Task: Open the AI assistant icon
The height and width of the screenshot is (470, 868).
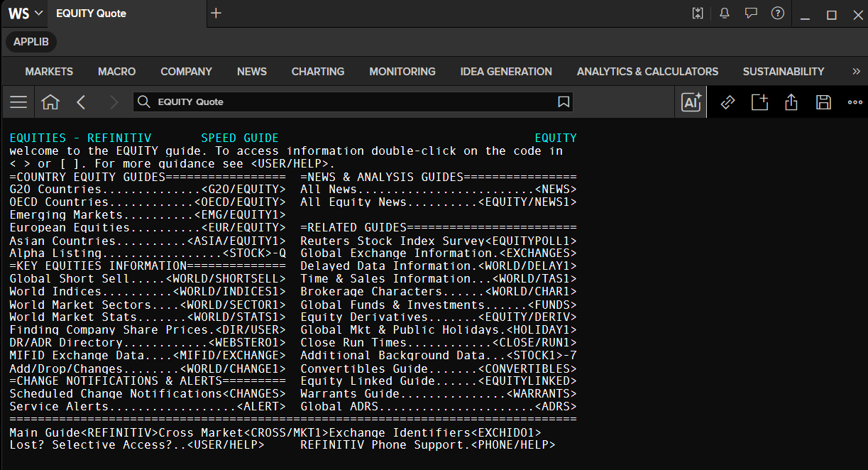Action: (x=691, y=102)
